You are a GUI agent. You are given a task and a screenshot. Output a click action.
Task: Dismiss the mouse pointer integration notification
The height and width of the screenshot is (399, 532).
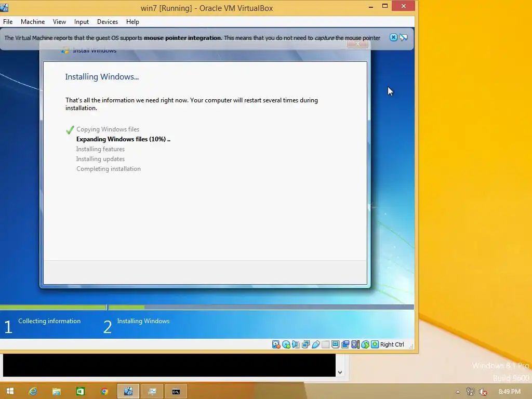[393, 37]
